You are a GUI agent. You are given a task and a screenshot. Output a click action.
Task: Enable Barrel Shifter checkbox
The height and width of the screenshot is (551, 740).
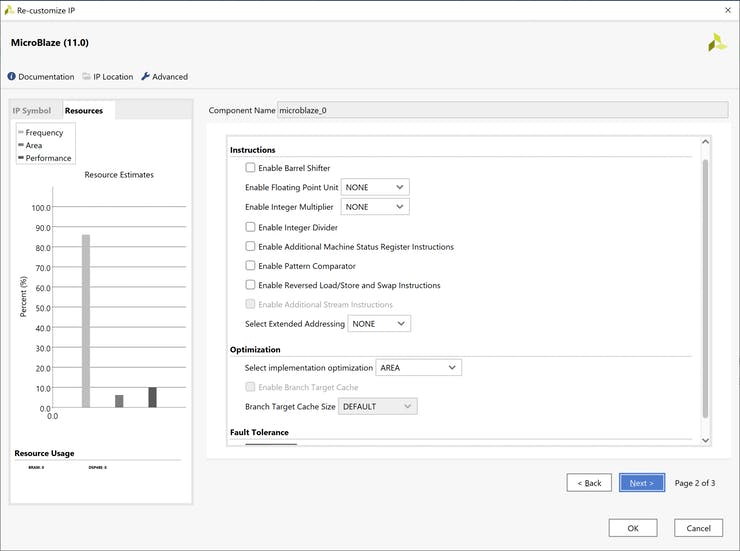250,168
